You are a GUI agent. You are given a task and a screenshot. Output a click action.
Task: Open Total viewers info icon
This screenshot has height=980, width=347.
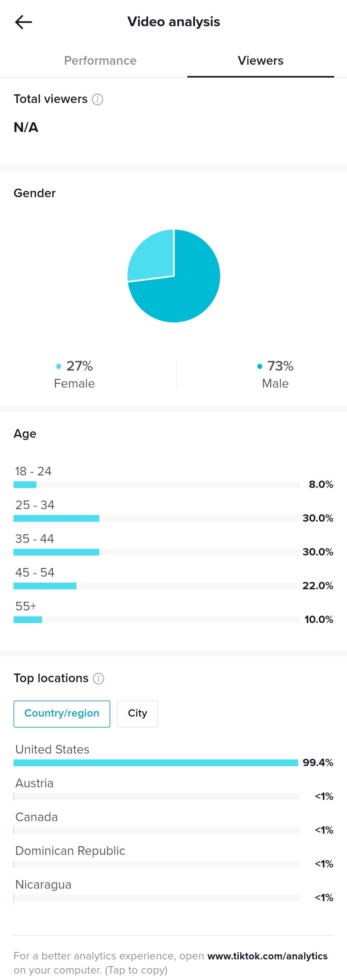coord(98,100)
